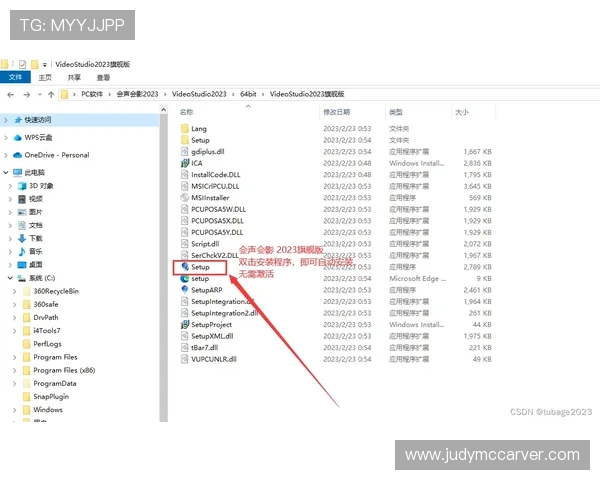Image resolution: width=600 pixels, height=480 pixels.
Task: Select the i4Tools7 folder in tree
Action: coord(47,330)
